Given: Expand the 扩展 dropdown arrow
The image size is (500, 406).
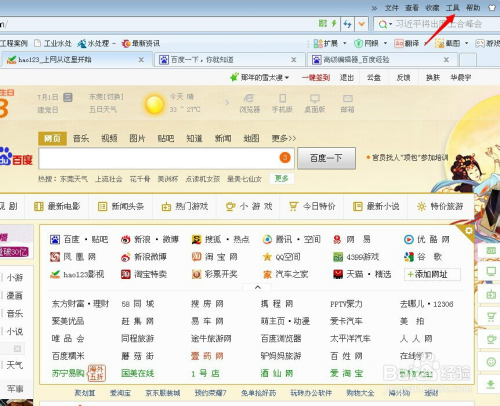Looking at the screenshot, I should click(345, 43).
